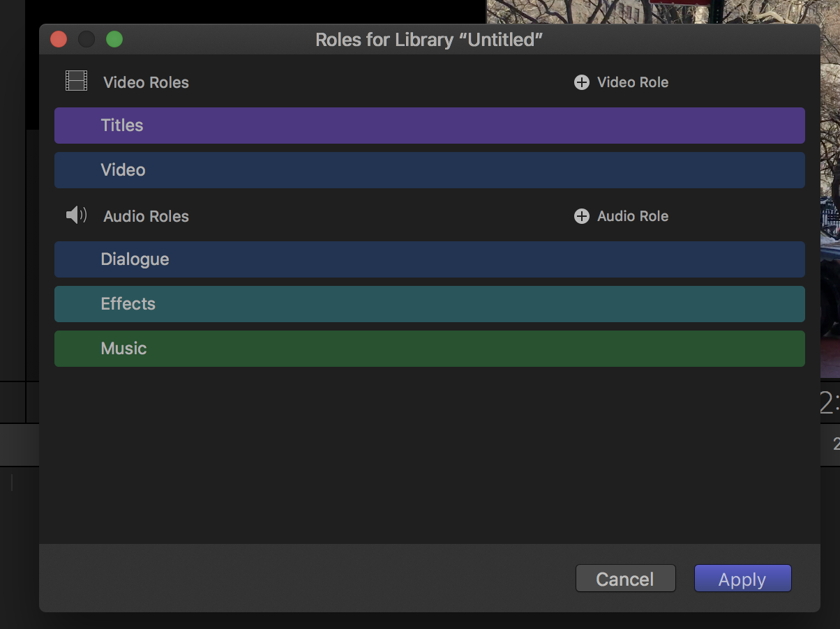
Task: Click the speaker Audio Roles icon
Action: pos(76,215)
